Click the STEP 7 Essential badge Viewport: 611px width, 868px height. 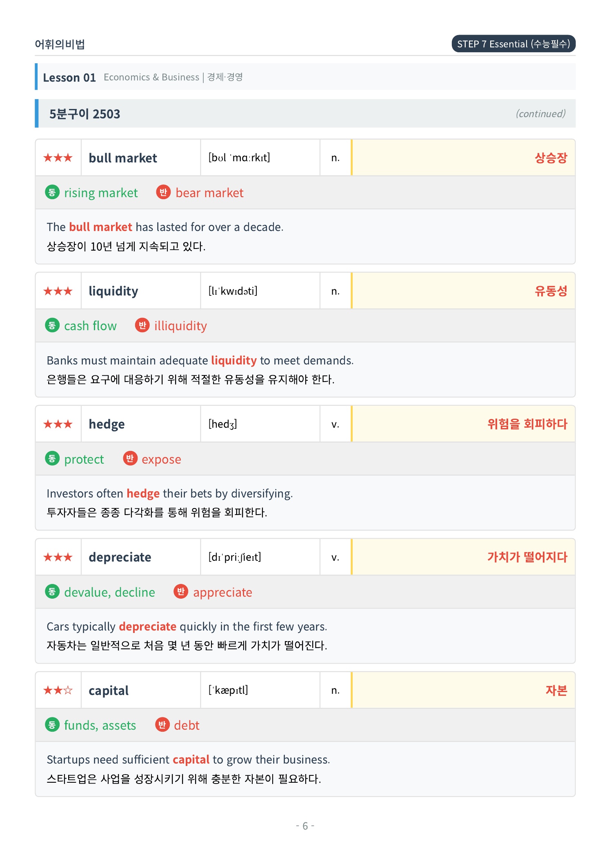[513, 44]
